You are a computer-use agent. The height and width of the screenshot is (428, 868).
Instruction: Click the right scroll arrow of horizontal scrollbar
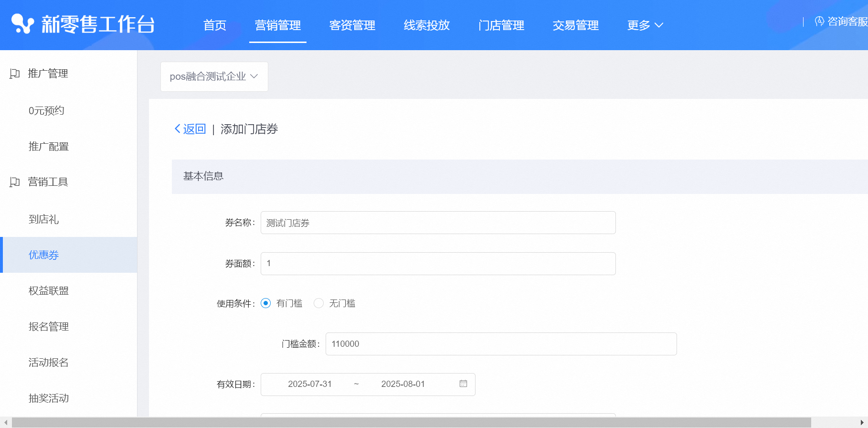click(x=862, y=423)
